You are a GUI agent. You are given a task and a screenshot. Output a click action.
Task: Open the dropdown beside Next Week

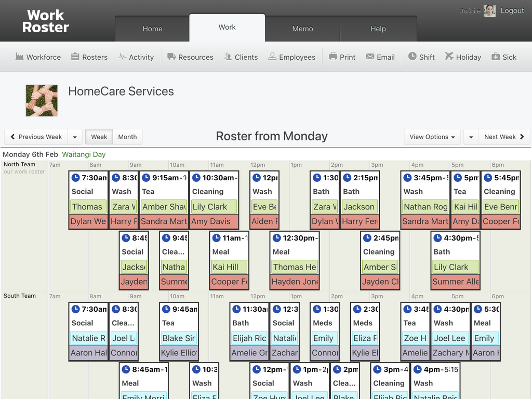pyautogui.click(x=471, y=137)
